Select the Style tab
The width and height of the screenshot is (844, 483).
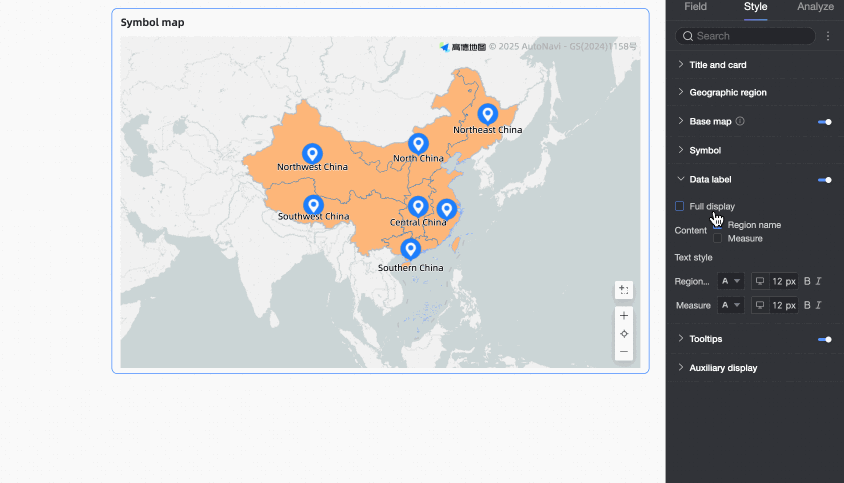tap(755, 7)
